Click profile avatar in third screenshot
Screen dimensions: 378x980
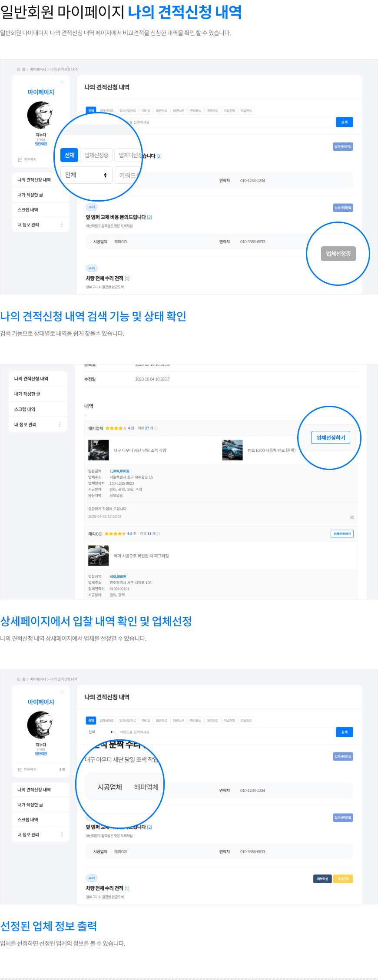(x=40, y=725)
